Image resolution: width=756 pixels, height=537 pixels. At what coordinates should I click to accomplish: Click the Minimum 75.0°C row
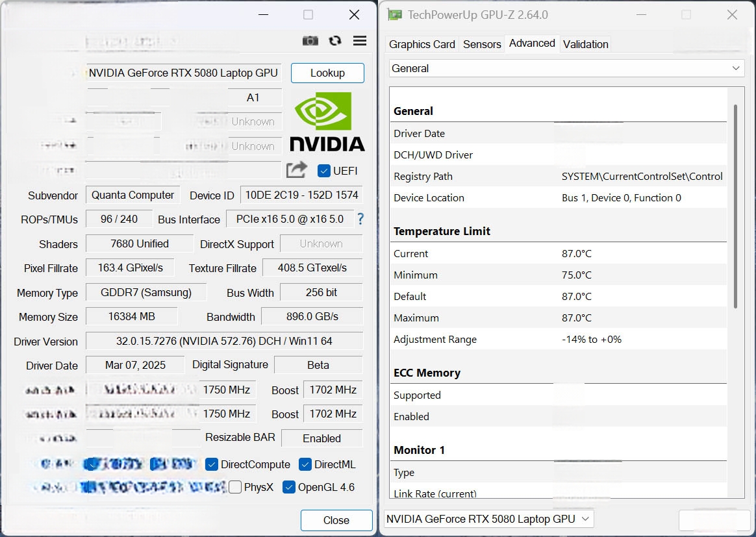(559, 275)
